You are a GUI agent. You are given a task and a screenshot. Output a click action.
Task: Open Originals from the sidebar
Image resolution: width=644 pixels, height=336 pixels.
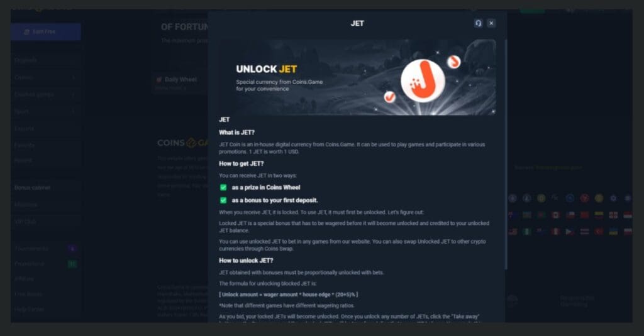(46, 60)
